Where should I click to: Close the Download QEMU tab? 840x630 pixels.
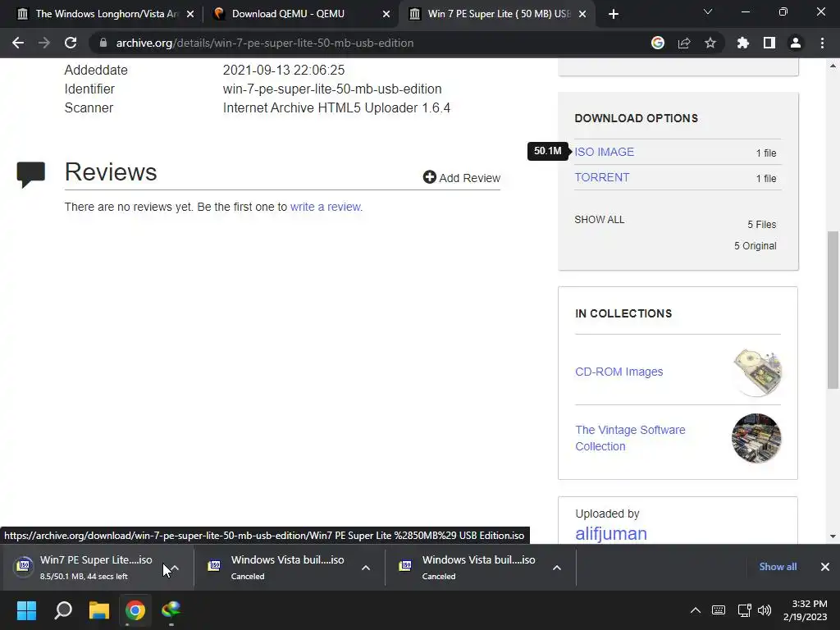tap(386, 14)
